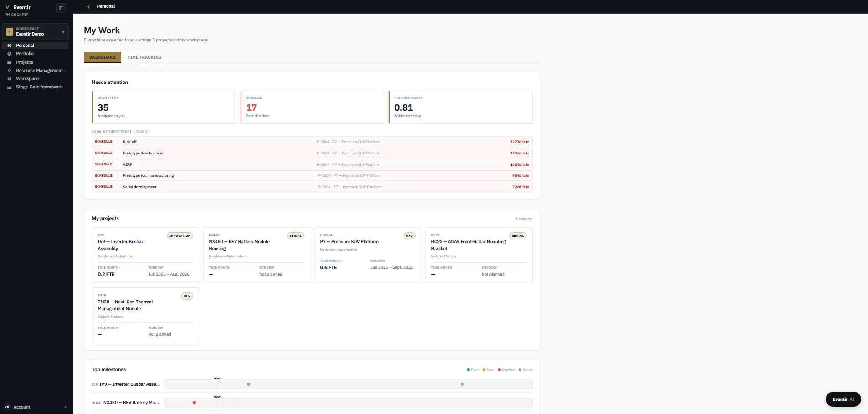The image size is (868, 414).
Task: Open Workspace in the sidebar
Action: [36, 78]
